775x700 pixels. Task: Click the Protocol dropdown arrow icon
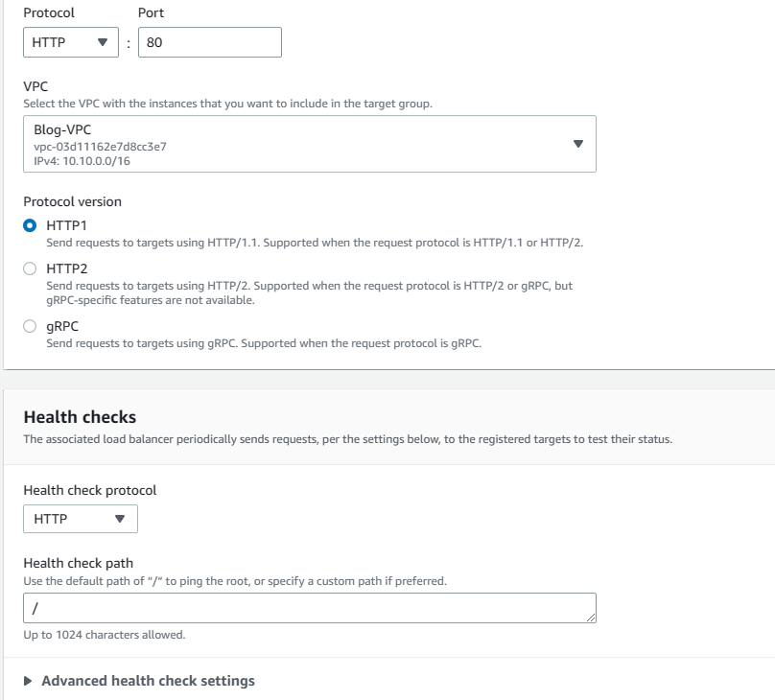(x=103, y=42)
